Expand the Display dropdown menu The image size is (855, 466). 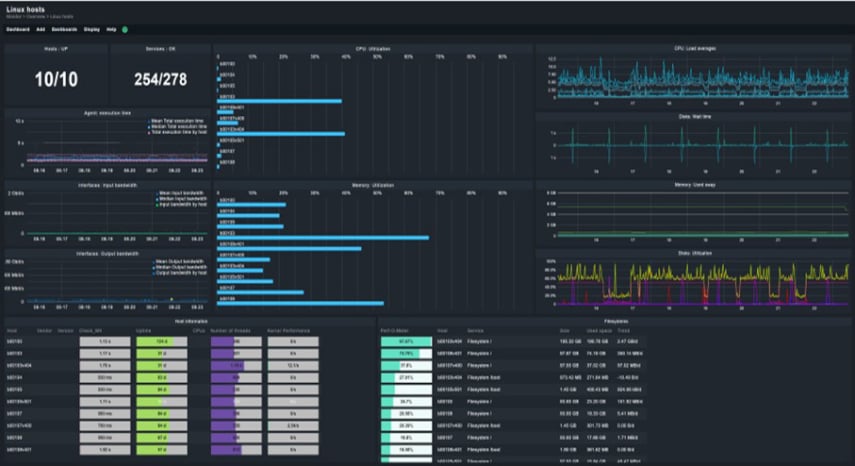point(91,30)
